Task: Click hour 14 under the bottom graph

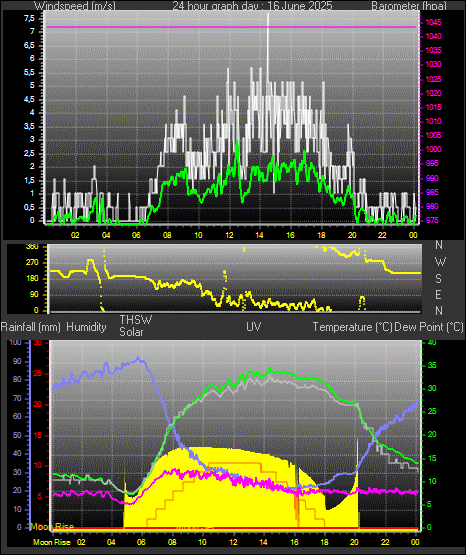Action: 263,542
